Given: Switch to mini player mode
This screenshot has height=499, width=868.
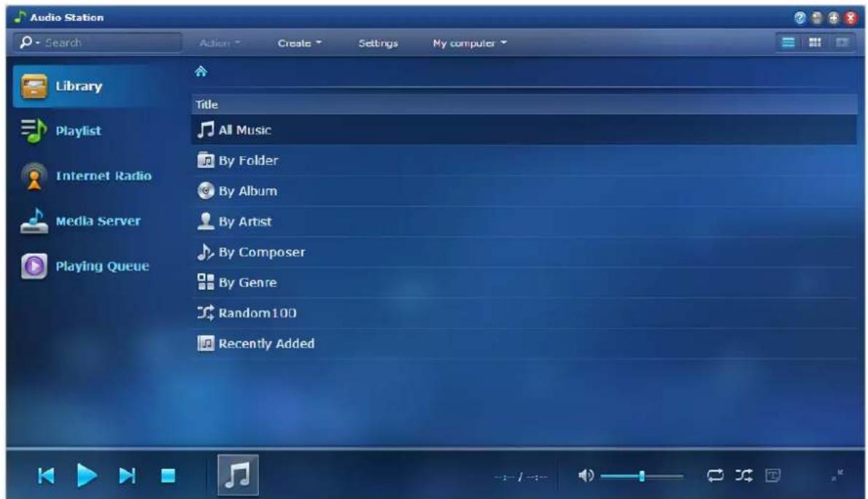Looking at the screenshot, I should [837, 475].
